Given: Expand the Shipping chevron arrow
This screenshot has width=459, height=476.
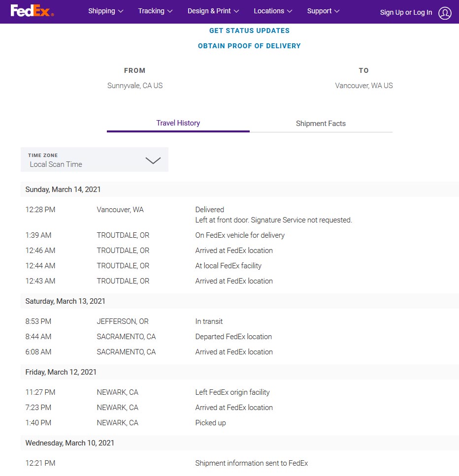Looking at the screenshot, I should [121, 11].
